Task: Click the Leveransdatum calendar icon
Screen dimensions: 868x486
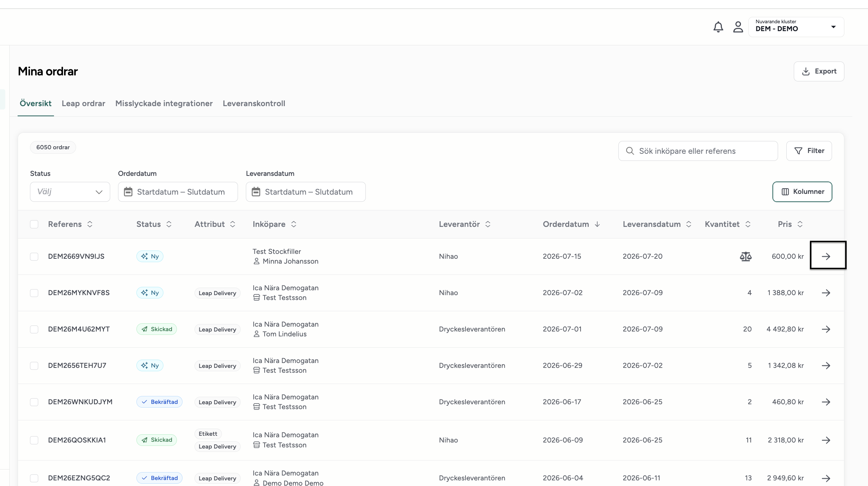Action: (x=256, y=192)
